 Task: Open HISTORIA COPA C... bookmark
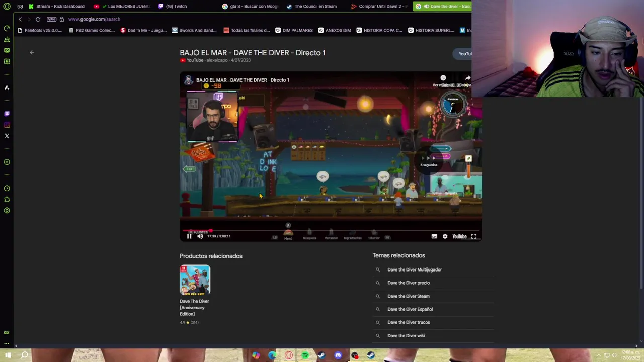(379, 30)
